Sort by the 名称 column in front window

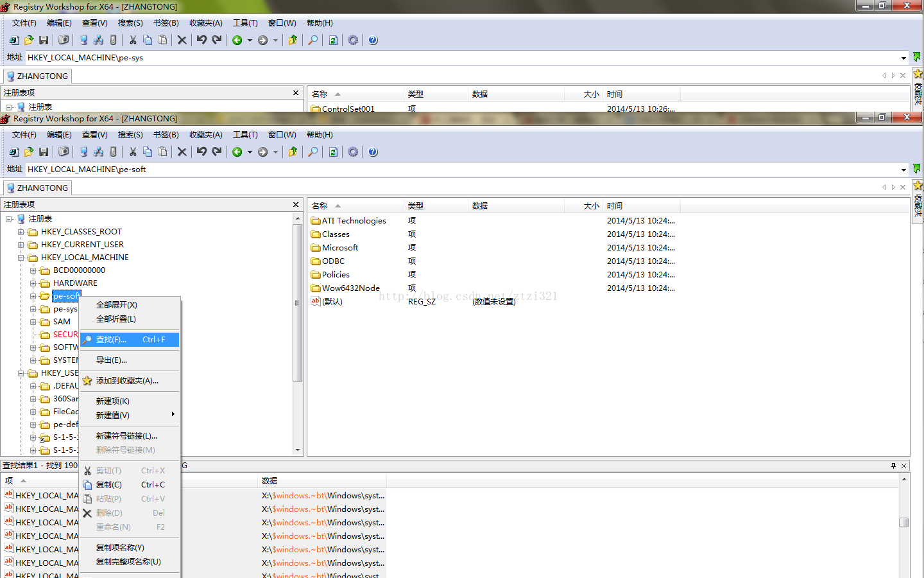[x=355, y=206]
